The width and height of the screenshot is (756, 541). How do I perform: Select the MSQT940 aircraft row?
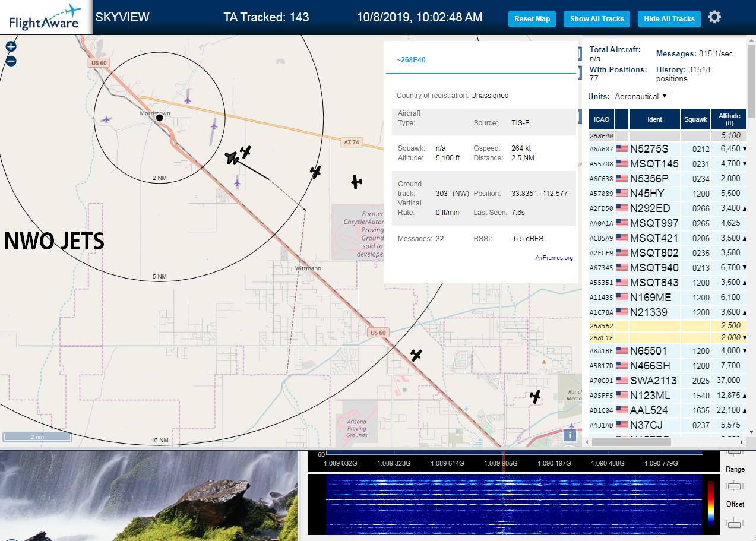coord(668,267)
